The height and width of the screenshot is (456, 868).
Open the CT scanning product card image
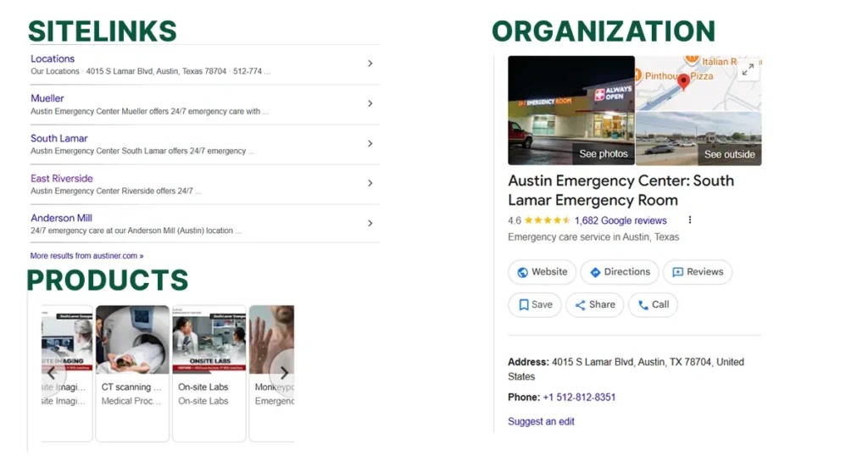click(x=132, y=339)
